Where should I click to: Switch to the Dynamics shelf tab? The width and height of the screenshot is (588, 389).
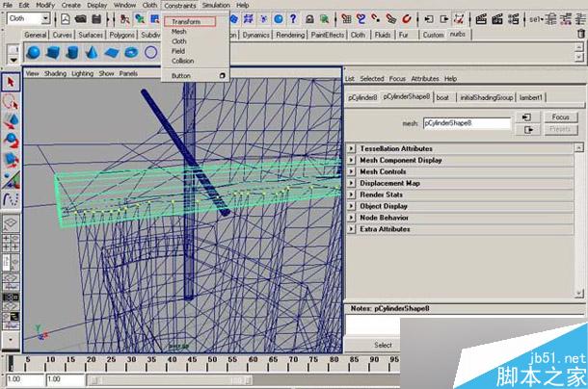coord(255,35)
